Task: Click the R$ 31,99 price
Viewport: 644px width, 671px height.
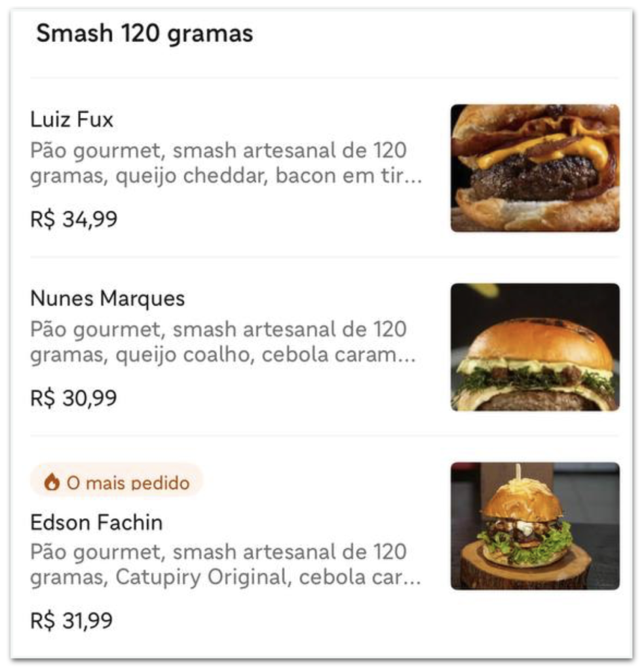Action: (x=71, y=621)
